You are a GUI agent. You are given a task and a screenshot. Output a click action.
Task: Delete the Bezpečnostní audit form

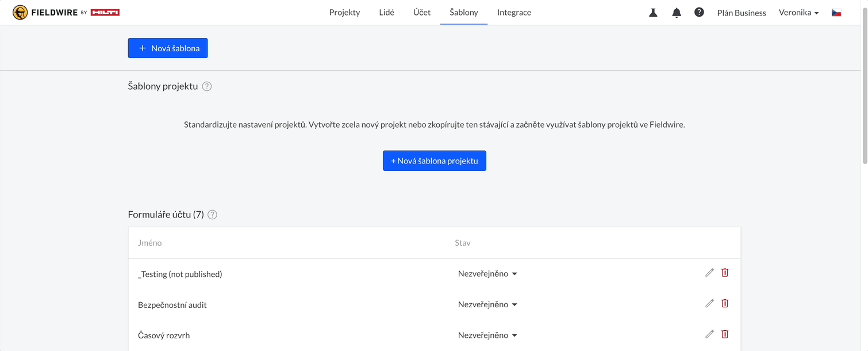click(x=725, y=303)
